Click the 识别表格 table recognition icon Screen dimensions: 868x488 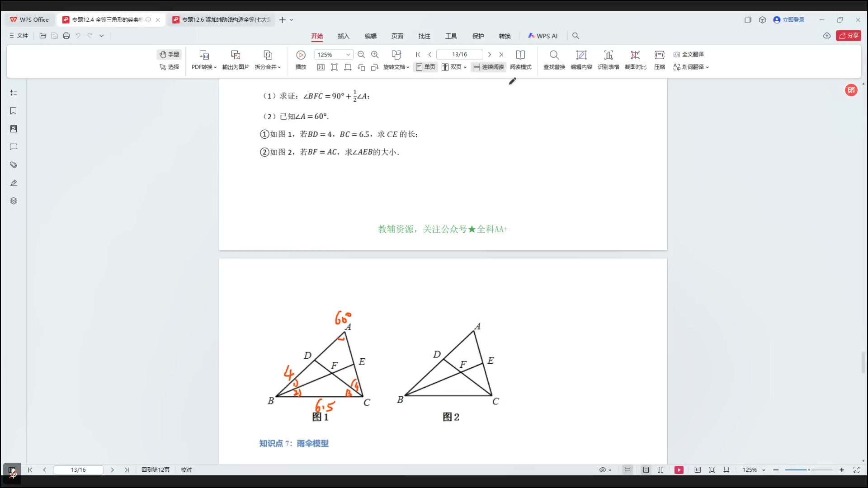(608, 60)
